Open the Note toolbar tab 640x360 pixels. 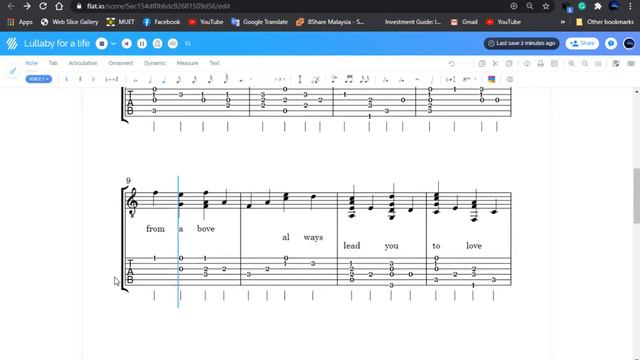pyautogui.click(x=31, y=63)
